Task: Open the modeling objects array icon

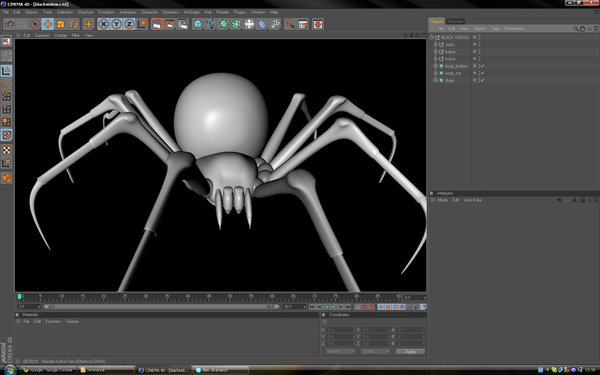Action: tap(236, 24)
